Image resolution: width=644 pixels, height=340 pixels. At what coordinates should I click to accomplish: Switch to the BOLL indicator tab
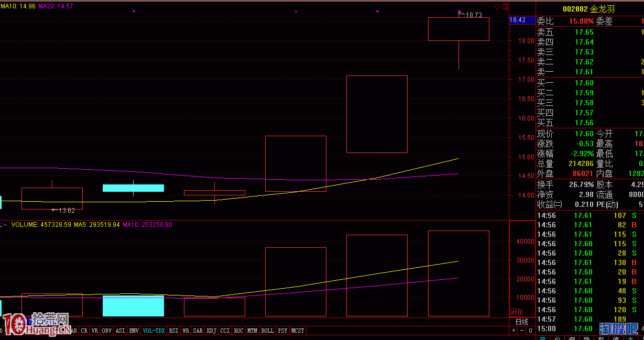267,331
